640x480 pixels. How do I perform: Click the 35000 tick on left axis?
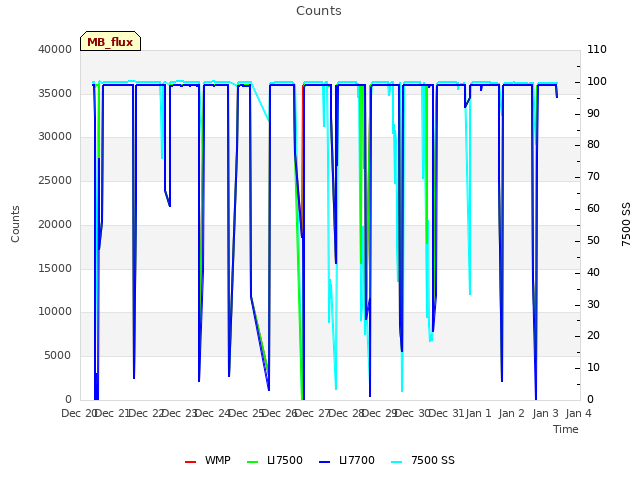click(55, 93)
